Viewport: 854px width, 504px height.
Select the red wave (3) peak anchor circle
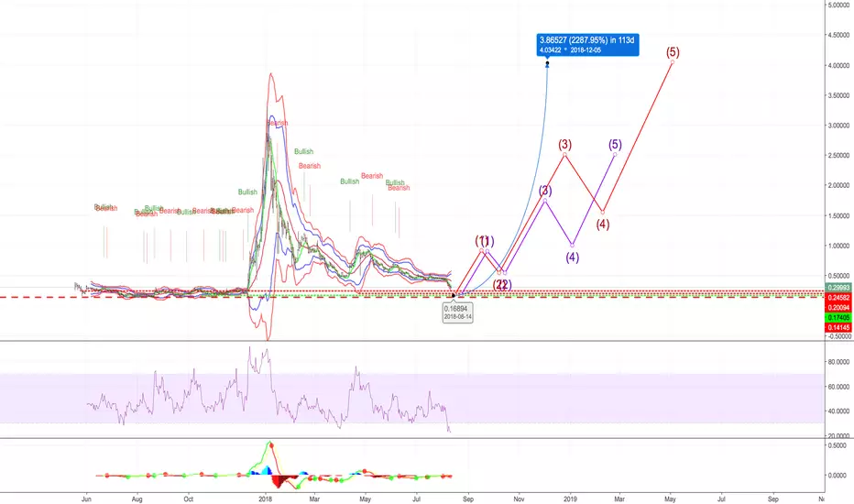click(564, 154)
